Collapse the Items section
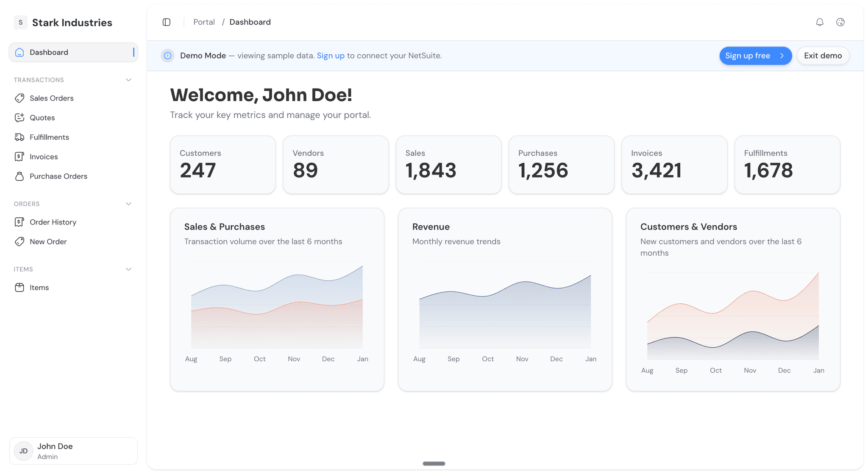 pyautogui.click(x=128, y=269)
